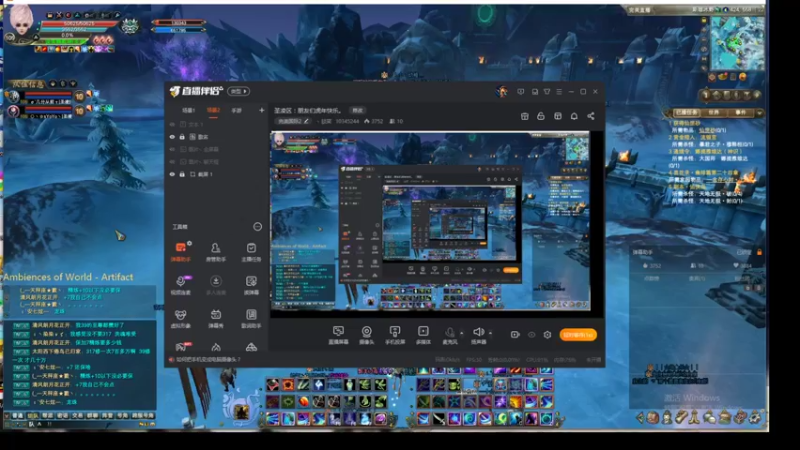The image size is (800, 450).
Task: Open stream settings gear near the start button
Action: (x=547, y=335)
